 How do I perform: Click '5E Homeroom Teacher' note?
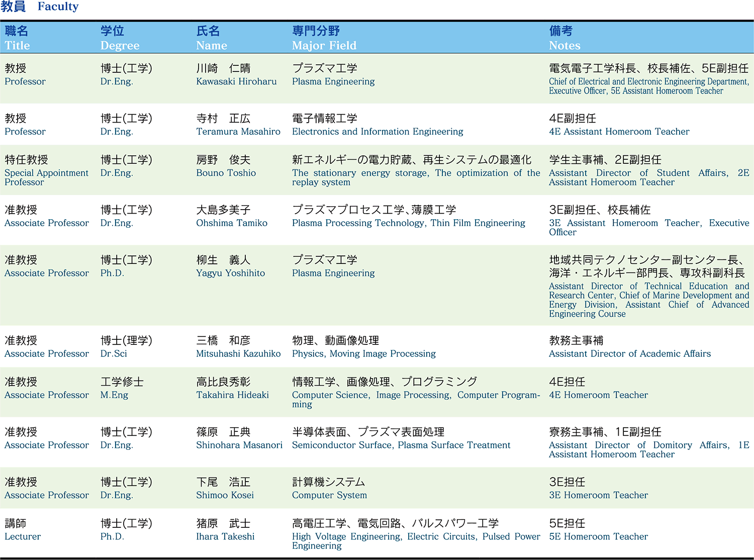(x=598, y=536)
